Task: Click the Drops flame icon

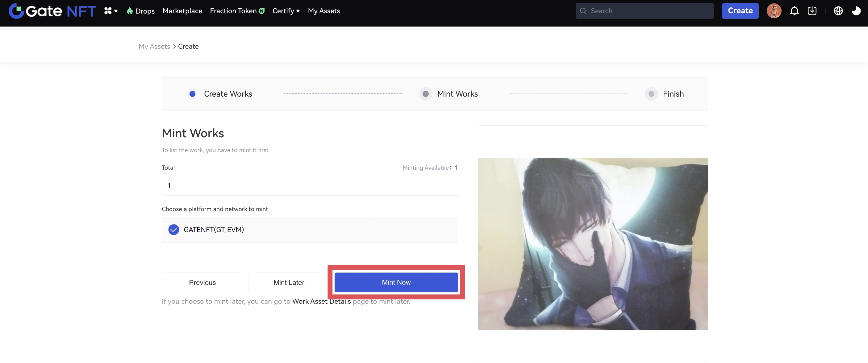Action: pos(130,11)
